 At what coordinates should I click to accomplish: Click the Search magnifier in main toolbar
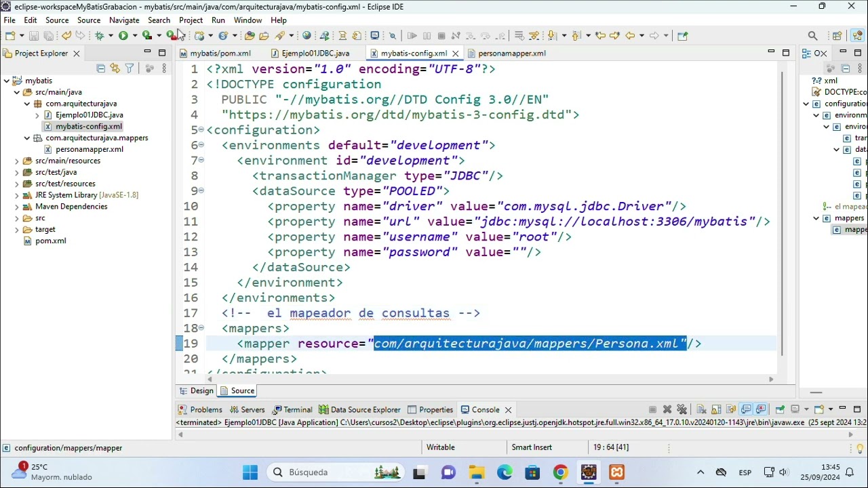point(812,35)
